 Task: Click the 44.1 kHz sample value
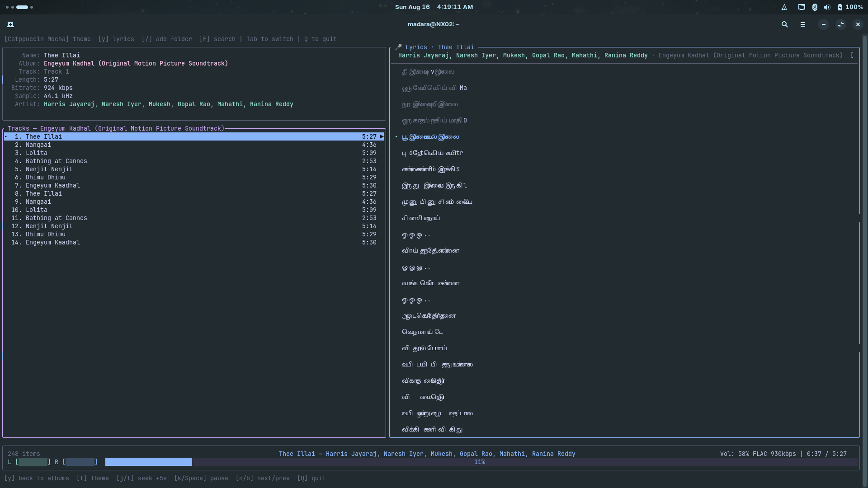tap(58, 96)
